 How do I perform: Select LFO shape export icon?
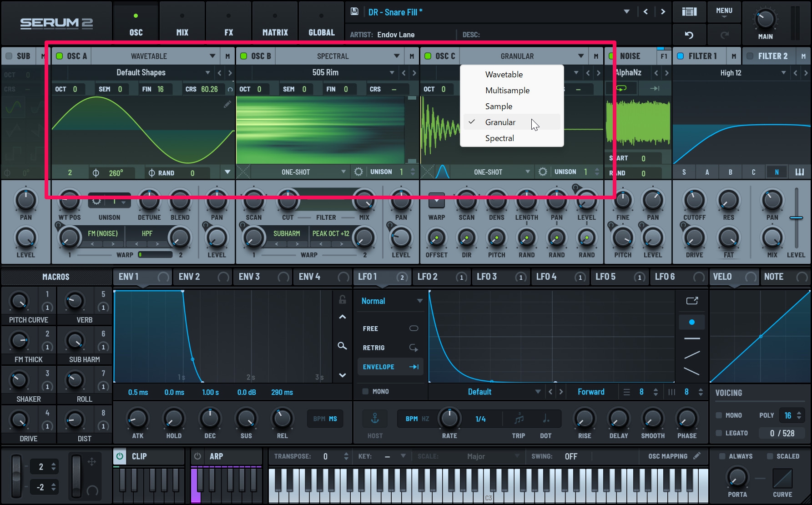(692, 301)
